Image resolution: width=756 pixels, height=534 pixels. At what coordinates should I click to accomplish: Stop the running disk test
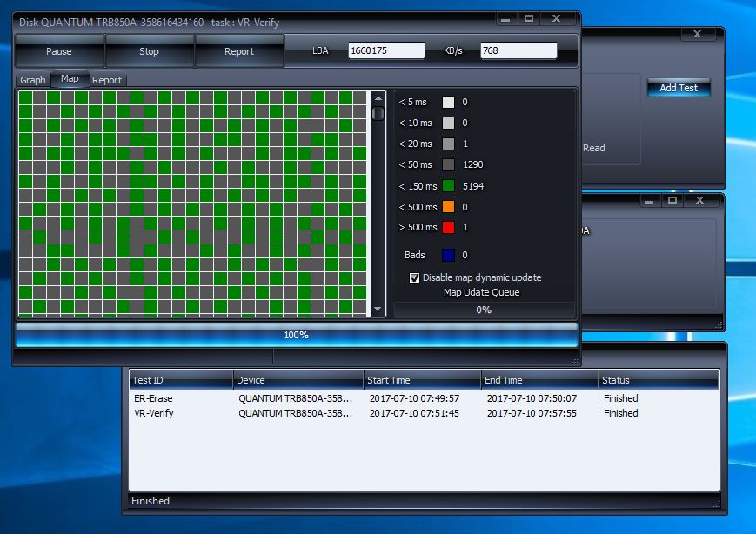tap(149, 51)
